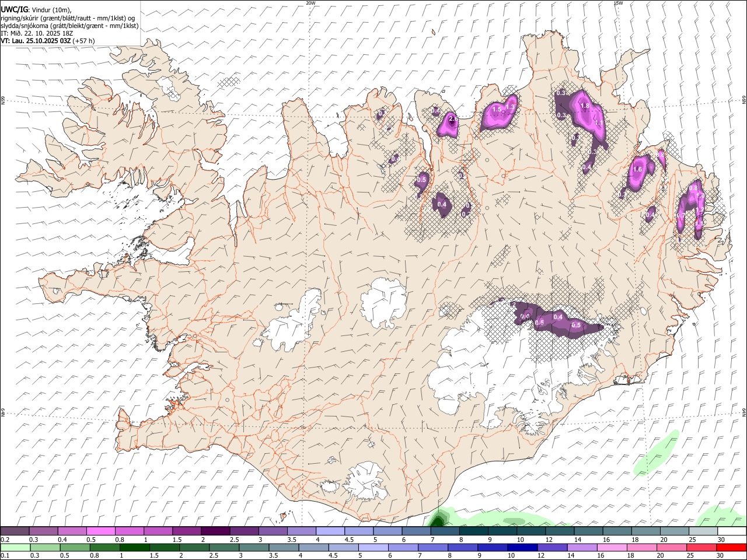Image resolution: width=747 pixels, height=560 pixels.
Task: Select the lavender 4 swatch in upper legend
Action: (330, 531)
